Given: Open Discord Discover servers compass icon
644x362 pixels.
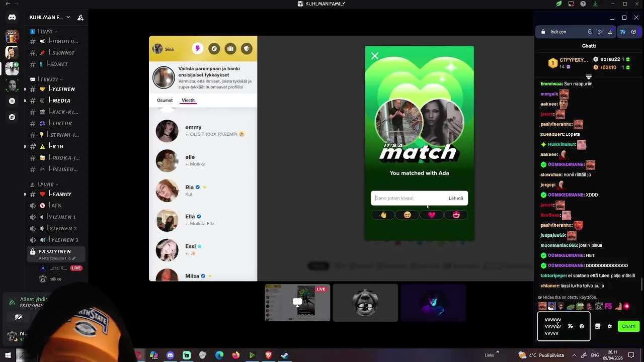Looking at the screenshot, I should 12,117.
